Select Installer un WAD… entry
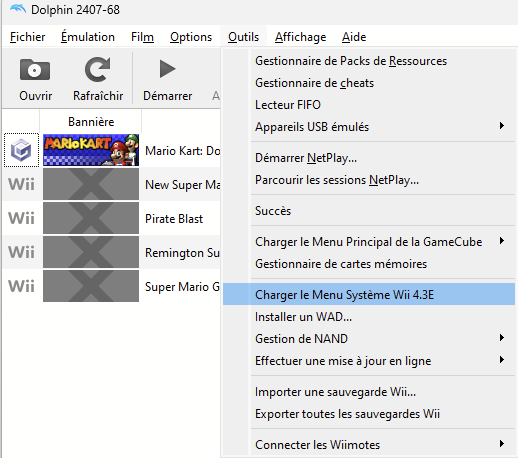 369,317
